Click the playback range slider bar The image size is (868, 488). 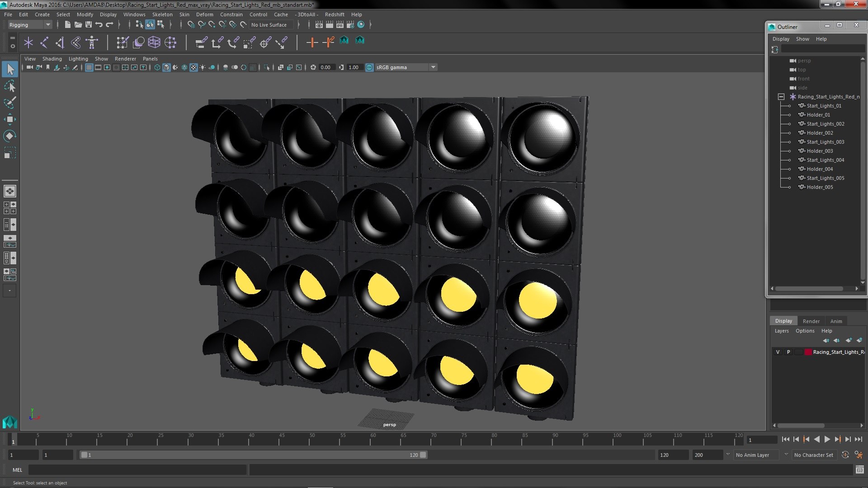pos(253,455)
